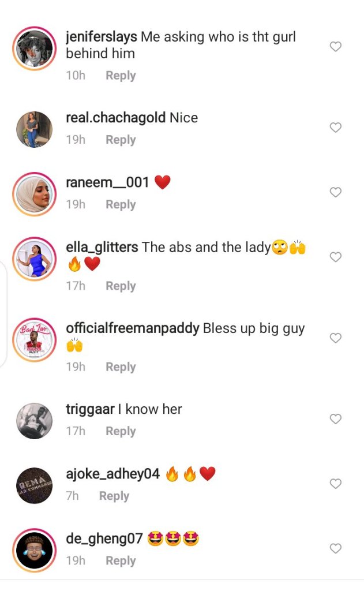Screen dimensions: 364x591
Task: Open officialfreemanpaddy's profile avatar
Action: click(x=34, y=339)
